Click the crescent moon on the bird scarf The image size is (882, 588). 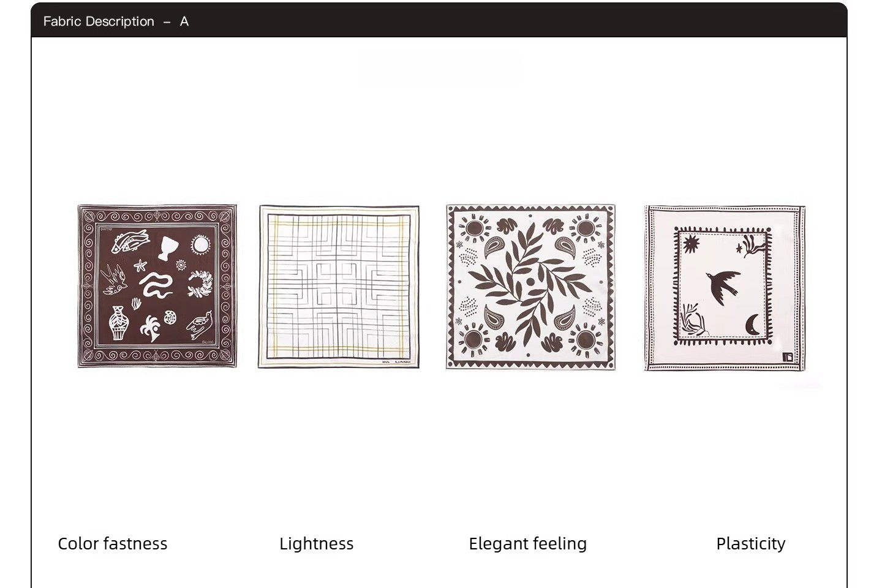tap(753, 325)
